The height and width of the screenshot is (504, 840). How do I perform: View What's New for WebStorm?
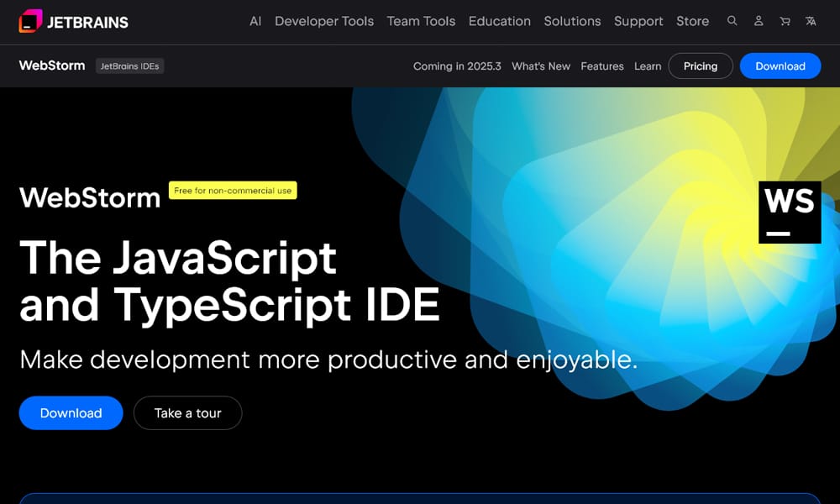click(541, 66)
